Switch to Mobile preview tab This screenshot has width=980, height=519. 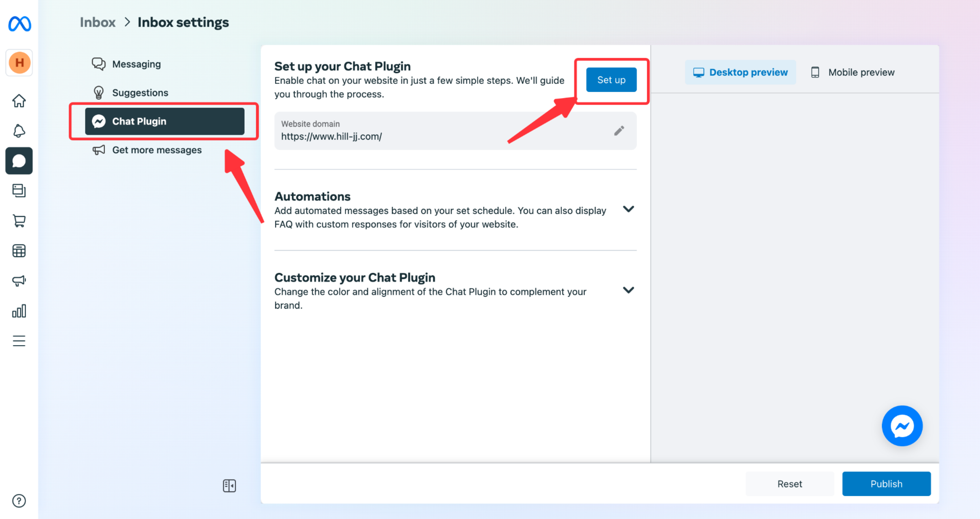(x=853, y=72)
